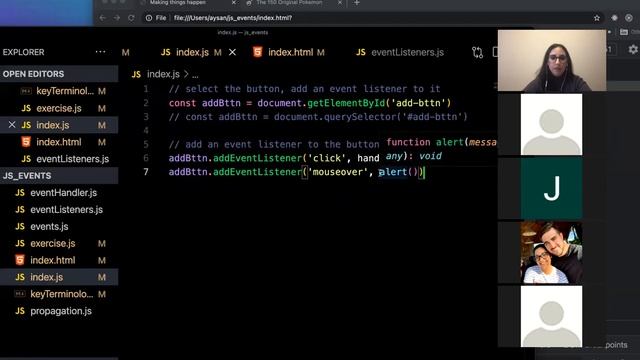
Task: Click the HTML5 icon on index.html tab
Action: pos(258,52)
